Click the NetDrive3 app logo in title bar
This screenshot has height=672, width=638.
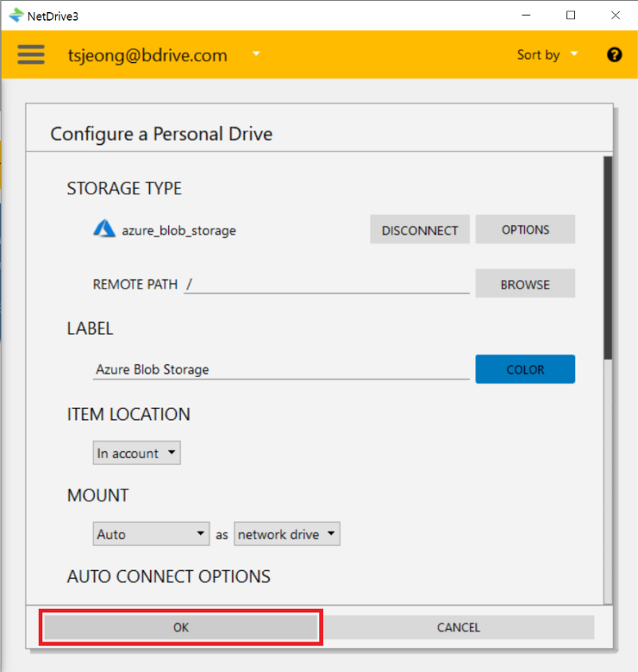tap(16, 15)
